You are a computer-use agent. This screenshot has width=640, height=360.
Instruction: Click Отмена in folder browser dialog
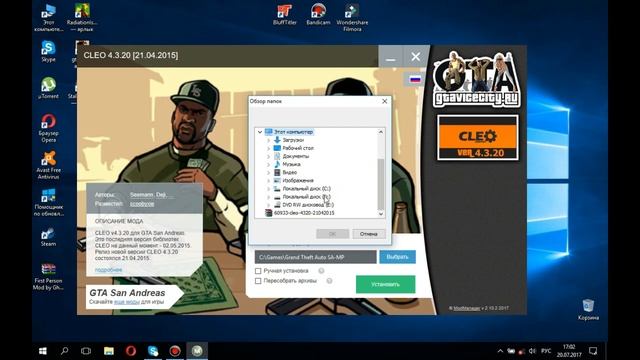pos(368,234)
